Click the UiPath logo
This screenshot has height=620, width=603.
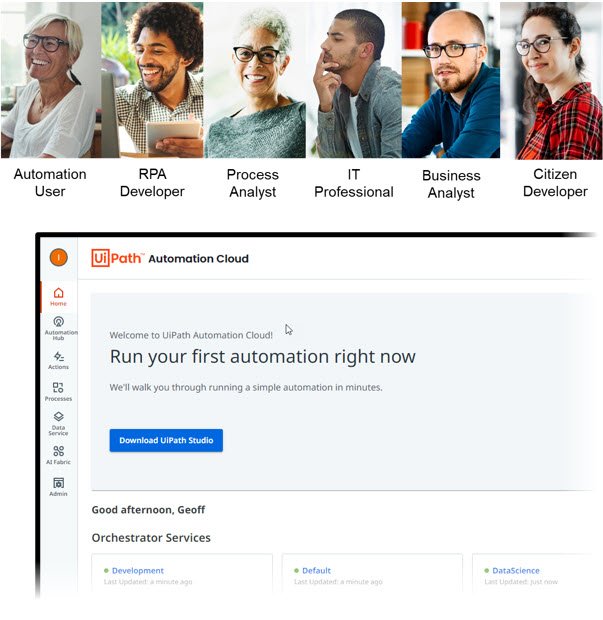(x=117, y=258)
